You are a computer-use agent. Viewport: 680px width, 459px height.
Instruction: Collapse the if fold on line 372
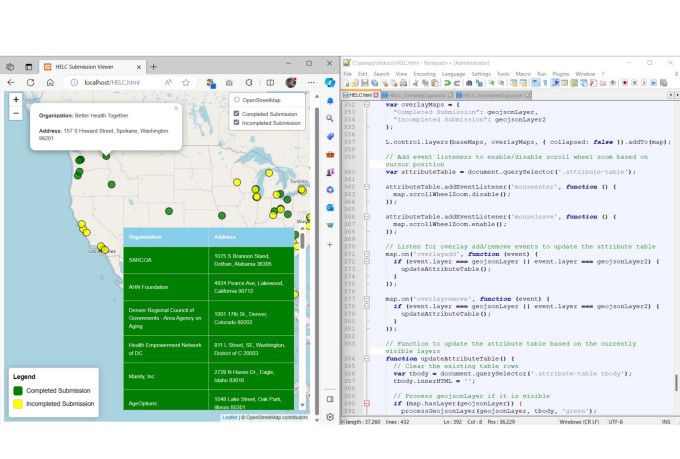(x=367, y=261)
